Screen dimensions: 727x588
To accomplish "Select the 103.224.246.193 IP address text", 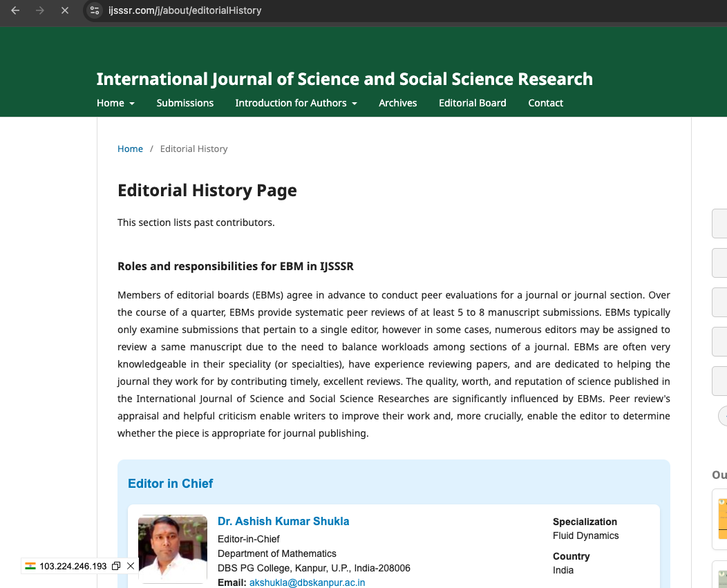I will click(73, 566).
